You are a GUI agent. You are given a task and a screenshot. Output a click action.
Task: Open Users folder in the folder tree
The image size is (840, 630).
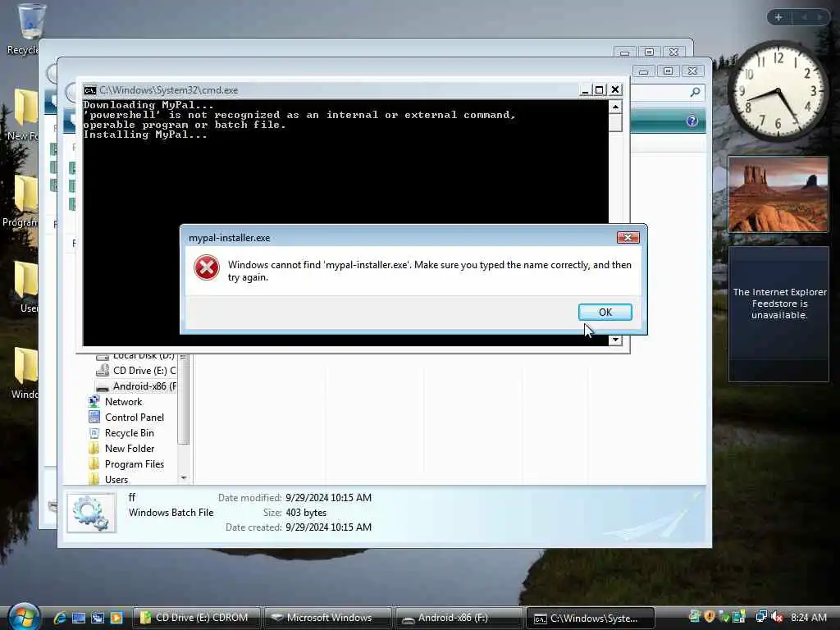click(116, 479)
